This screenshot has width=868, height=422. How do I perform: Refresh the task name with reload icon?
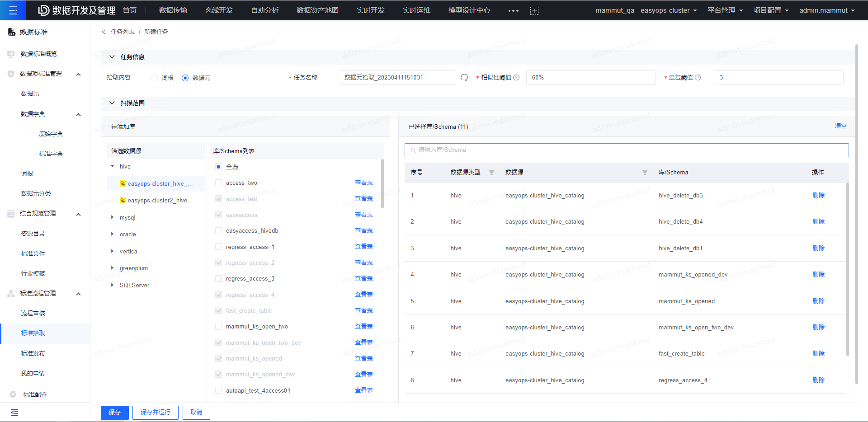[464, 77]
